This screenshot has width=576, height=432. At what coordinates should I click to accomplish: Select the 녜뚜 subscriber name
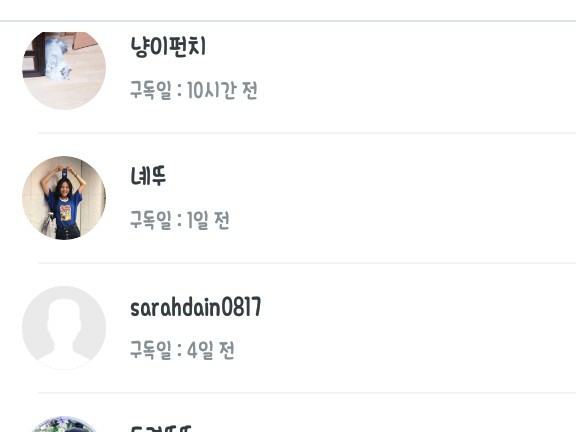tap(148, 176)
